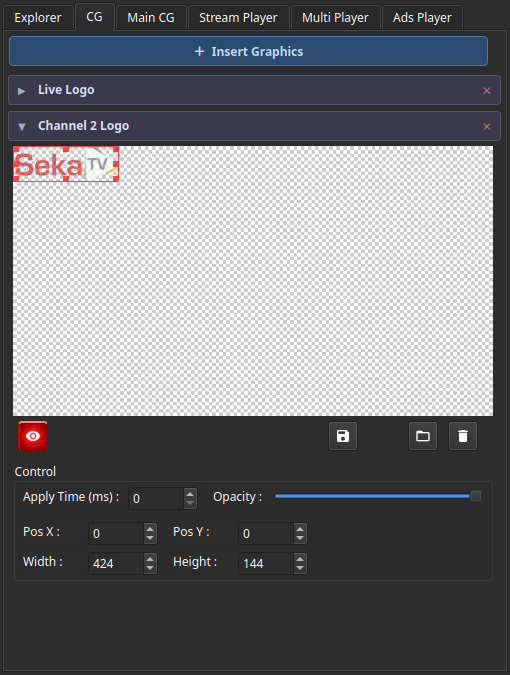Click the Insert Graphics button
510x675 pixels.
pyautogui.click(x=248, y=51)
